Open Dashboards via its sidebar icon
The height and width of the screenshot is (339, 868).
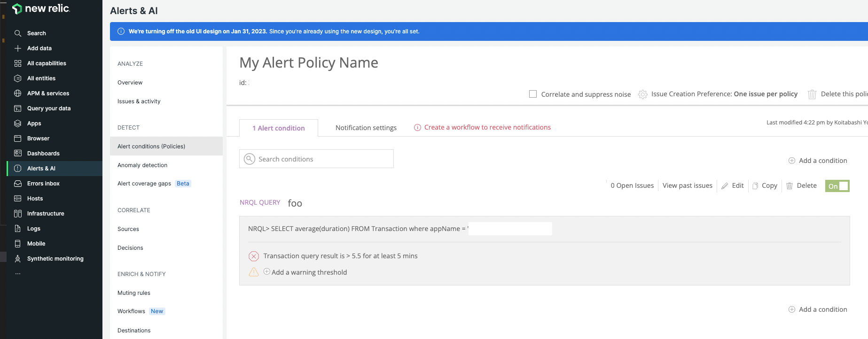18,154
